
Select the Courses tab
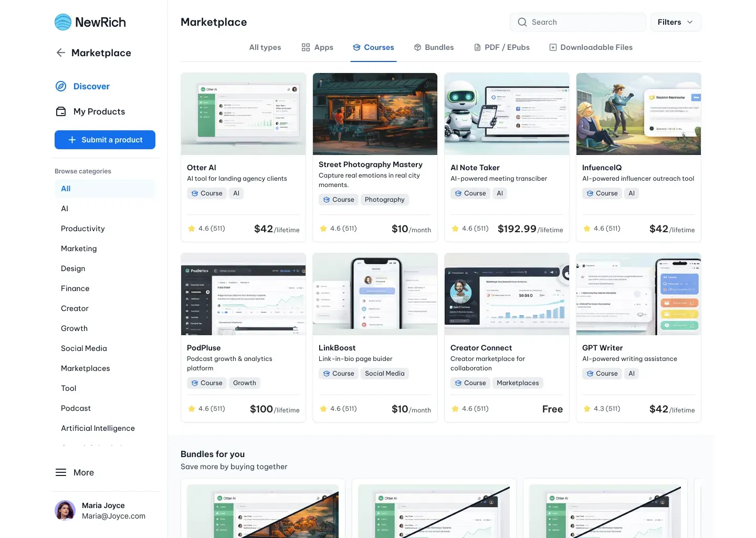(373, 47)
